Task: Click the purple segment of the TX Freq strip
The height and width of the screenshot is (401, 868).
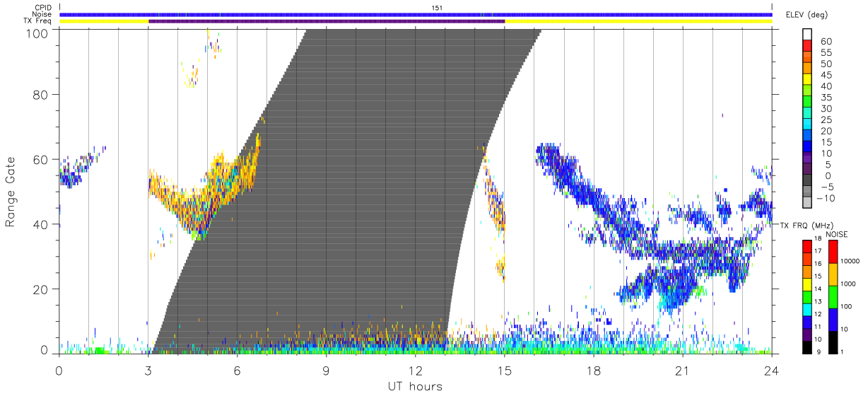Action: 327,21
